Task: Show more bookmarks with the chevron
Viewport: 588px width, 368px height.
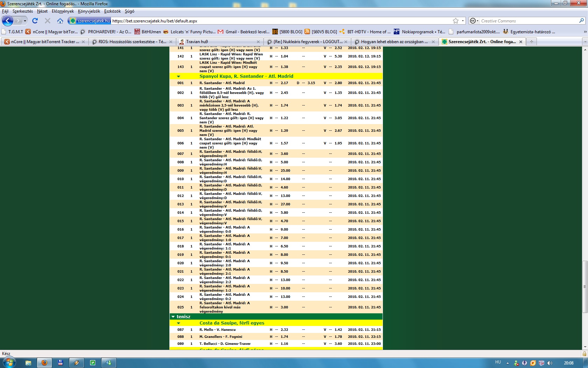Action: (585, 32)
